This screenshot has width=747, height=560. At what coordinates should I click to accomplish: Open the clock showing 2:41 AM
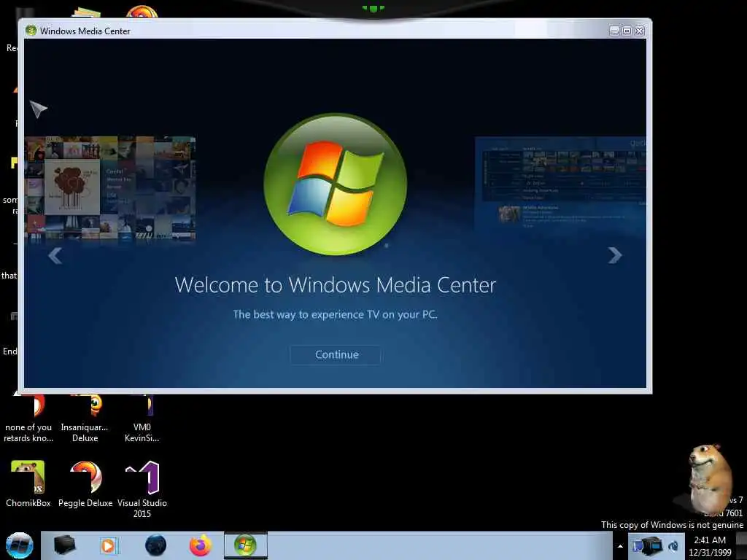coord(710,546)
